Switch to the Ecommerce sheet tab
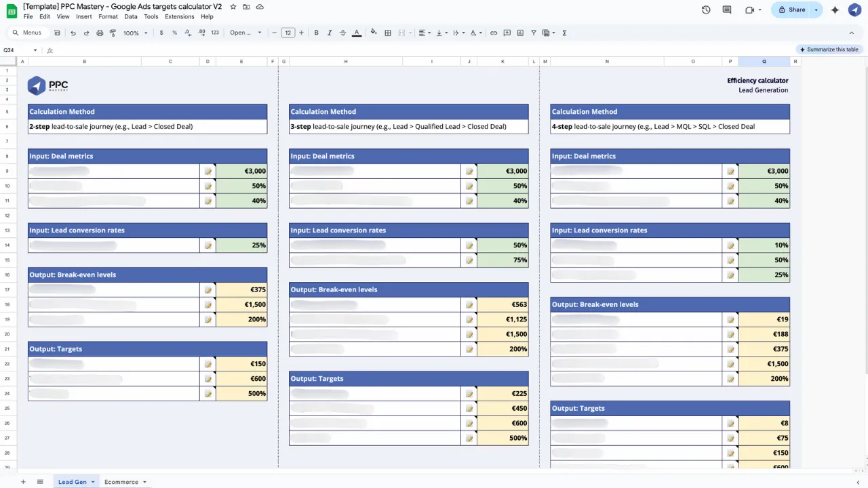This screenshot has height=488, width=868. click(121, 482)
